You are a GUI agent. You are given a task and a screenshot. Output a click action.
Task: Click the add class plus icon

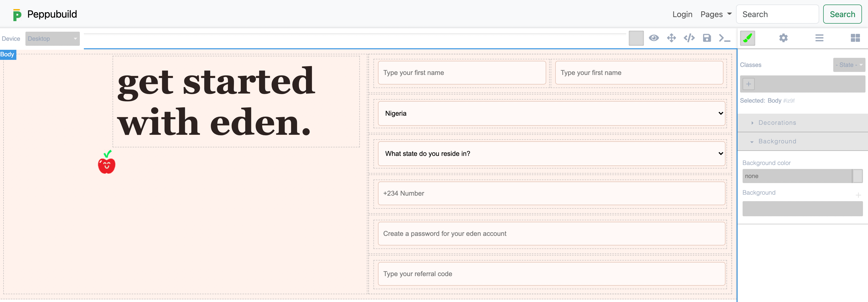748,84
